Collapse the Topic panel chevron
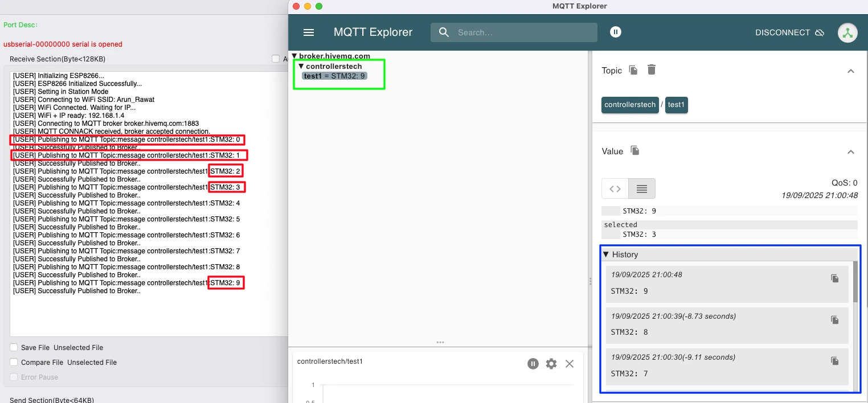The image size is (868, 403). click(x=851, y=71)
